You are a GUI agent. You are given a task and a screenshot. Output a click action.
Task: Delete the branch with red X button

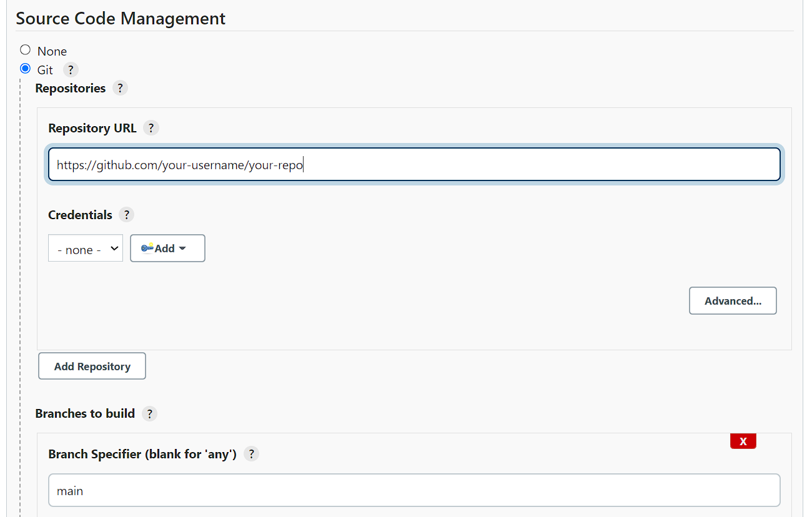coord(743,441)
